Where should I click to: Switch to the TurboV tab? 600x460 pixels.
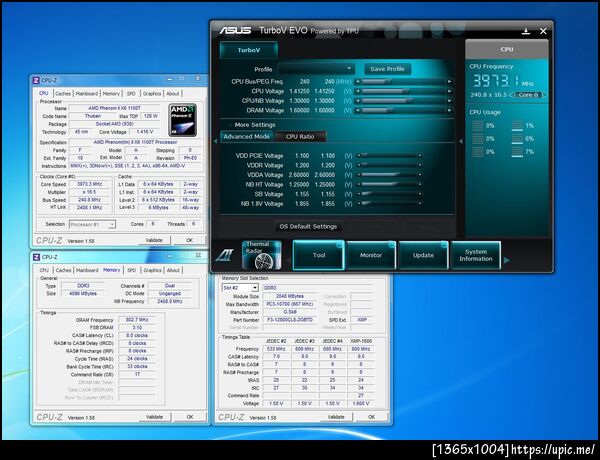pyautogui.click(x=249, y=50)
